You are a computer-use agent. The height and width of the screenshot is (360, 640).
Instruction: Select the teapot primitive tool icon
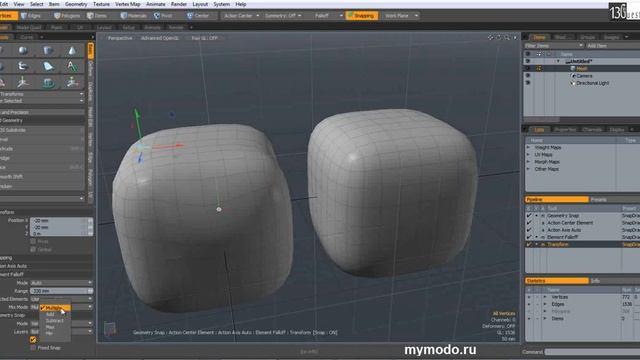23,66
